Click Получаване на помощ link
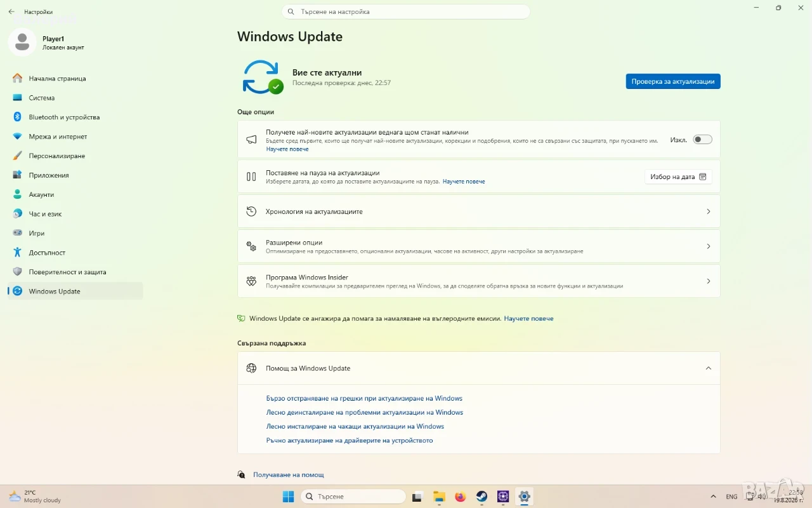The width and height of the screenshot is (812, 508). 289,475
